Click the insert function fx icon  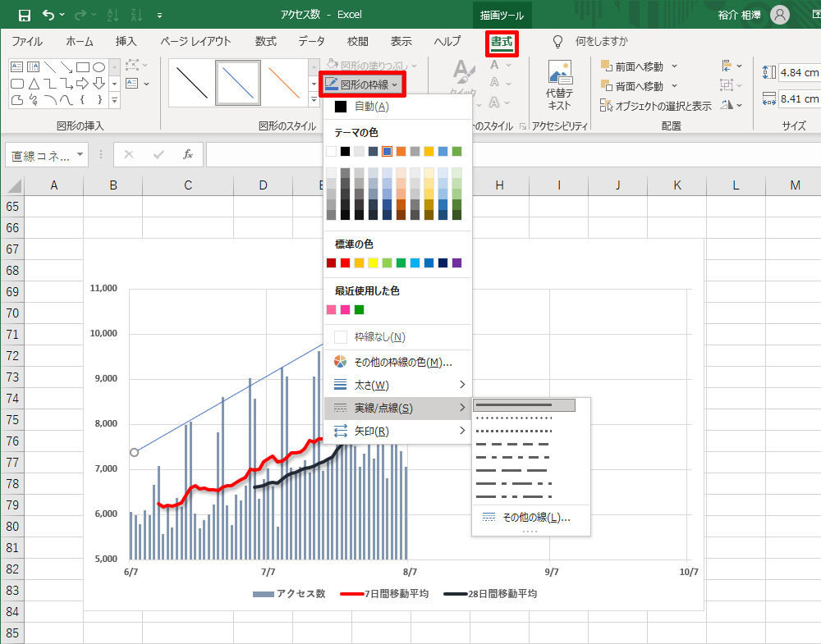pos(187,154)
